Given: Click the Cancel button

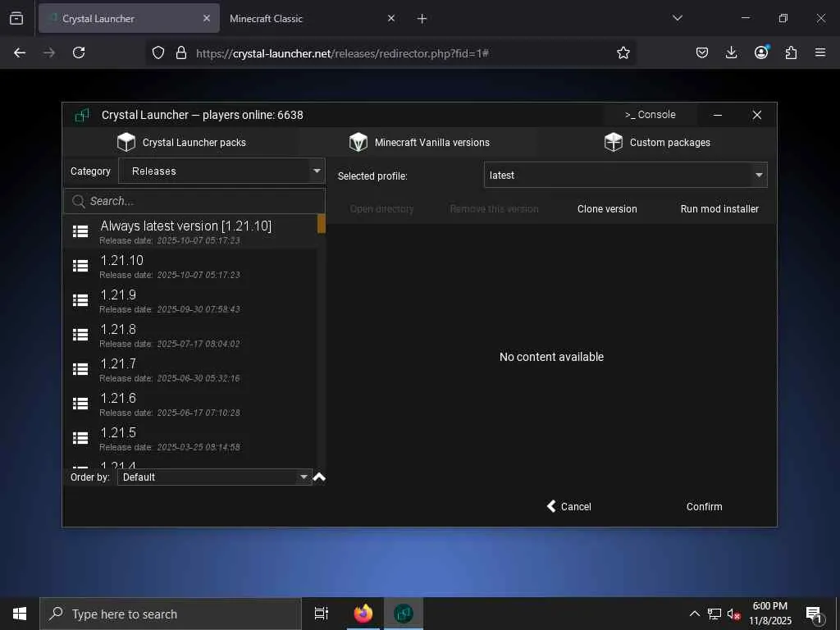Looking at the screenshot, I should tap(569, 506).
